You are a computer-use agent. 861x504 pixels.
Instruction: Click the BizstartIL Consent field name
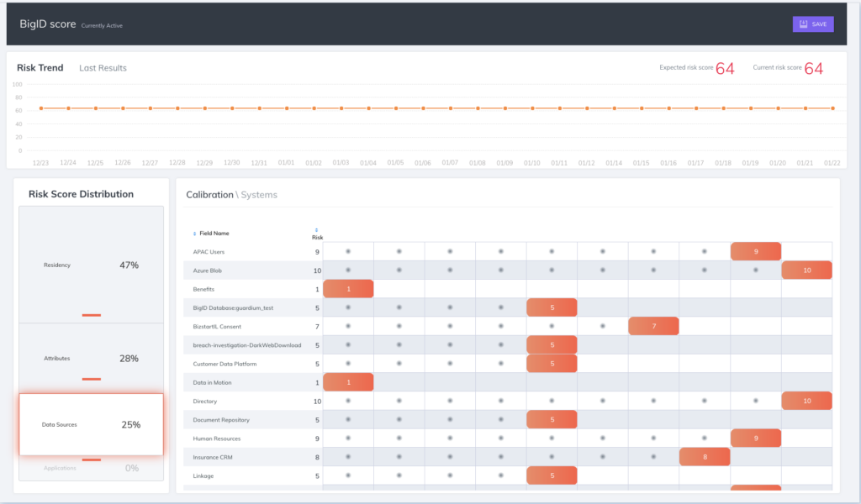click(x=217, y=327)
